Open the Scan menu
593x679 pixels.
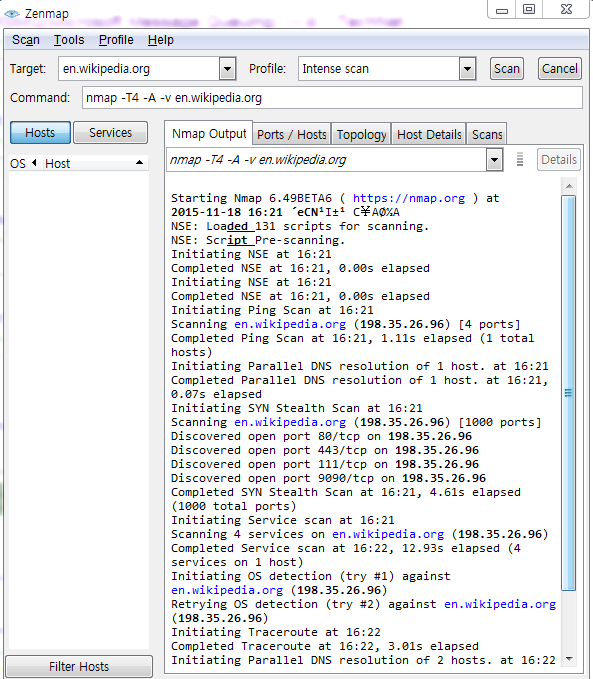[26, 40]
